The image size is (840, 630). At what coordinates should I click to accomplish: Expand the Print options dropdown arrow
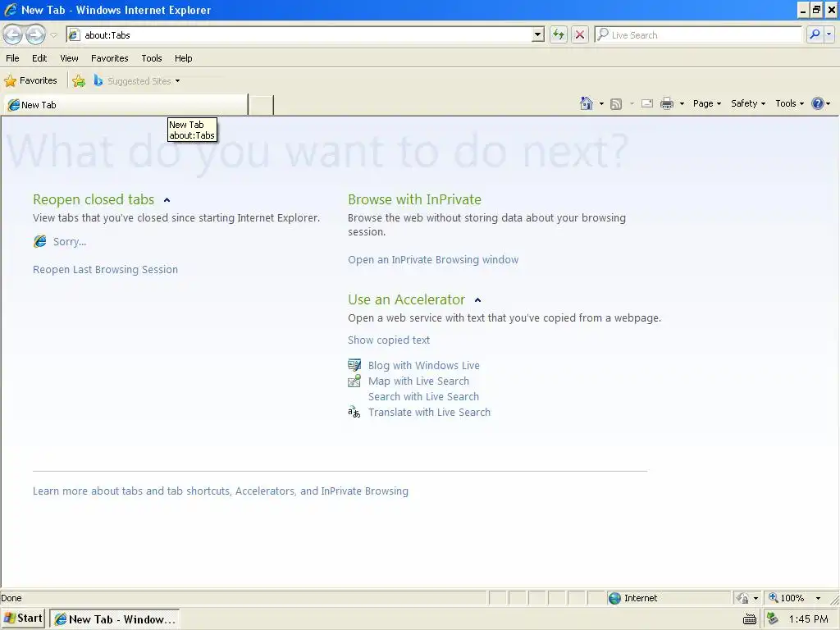(682, 104)
